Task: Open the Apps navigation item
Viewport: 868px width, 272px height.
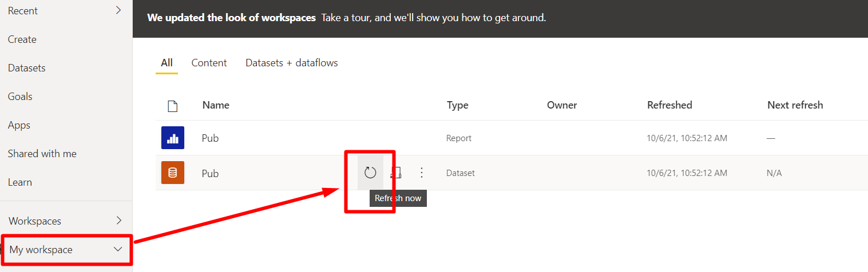Action: click(x=19, y=125)
